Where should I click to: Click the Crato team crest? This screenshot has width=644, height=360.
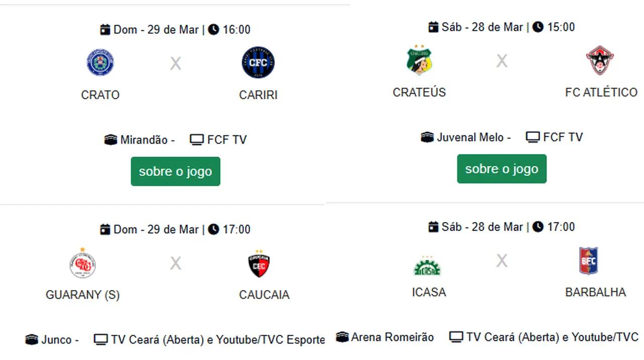coord(100,62)
